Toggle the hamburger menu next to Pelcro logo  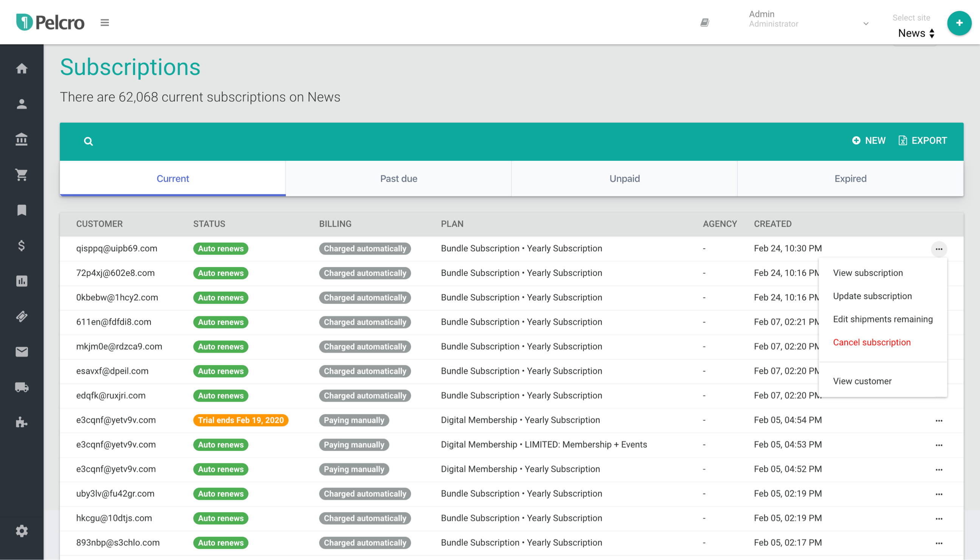pyautogui.click(x=104, y=23)
